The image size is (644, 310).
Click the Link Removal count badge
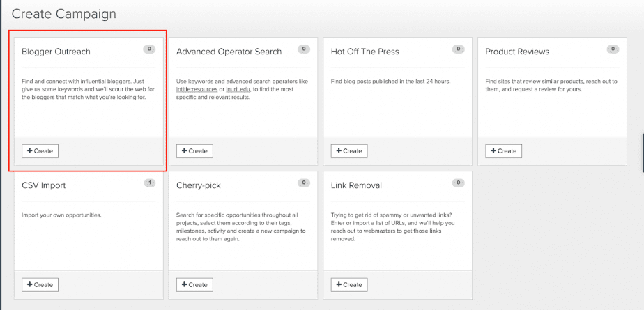click(x=459, y=183)
